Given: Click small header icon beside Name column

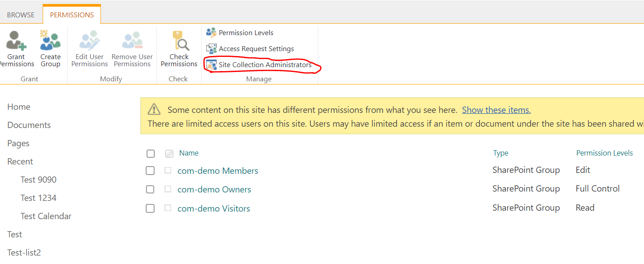Looking at the screenshot, I should (169, 154).
